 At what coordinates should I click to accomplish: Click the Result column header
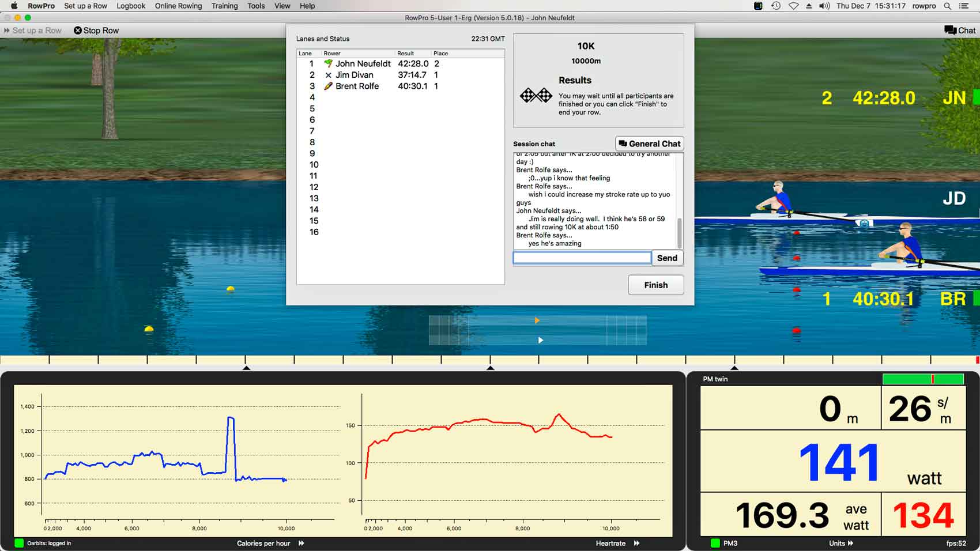(x=413, y=53)
